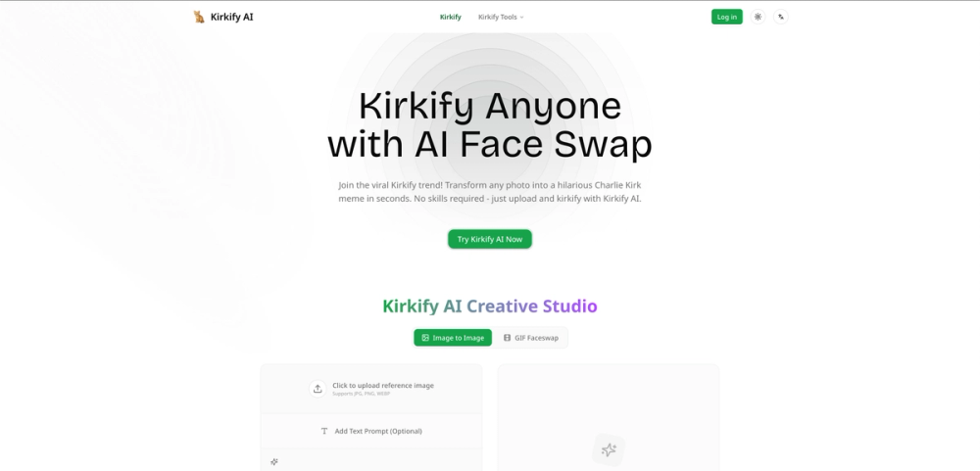Open the language translation icon button
The height and width of the screenshot is (471, 980).
(781, 17)
